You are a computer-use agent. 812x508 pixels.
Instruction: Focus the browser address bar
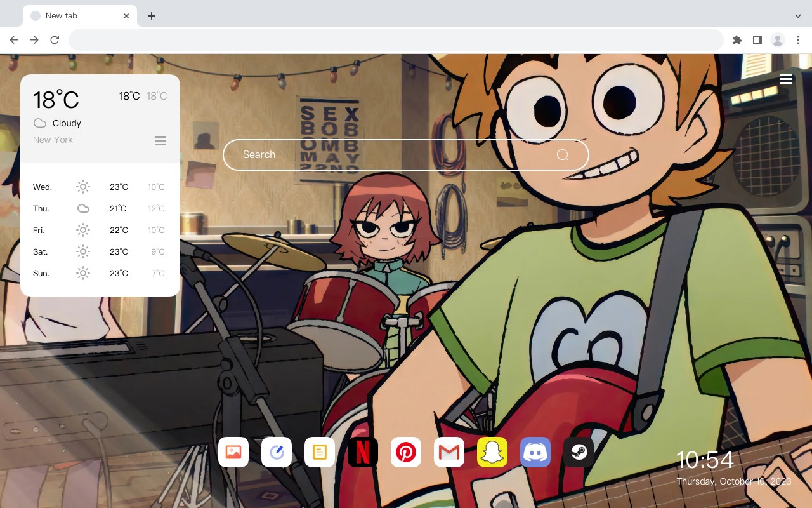396,40
